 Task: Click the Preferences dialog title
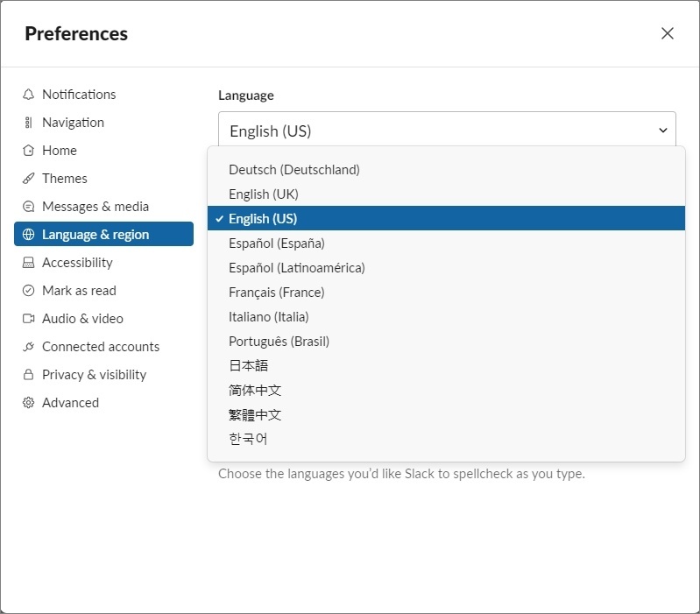pos(76,34)
